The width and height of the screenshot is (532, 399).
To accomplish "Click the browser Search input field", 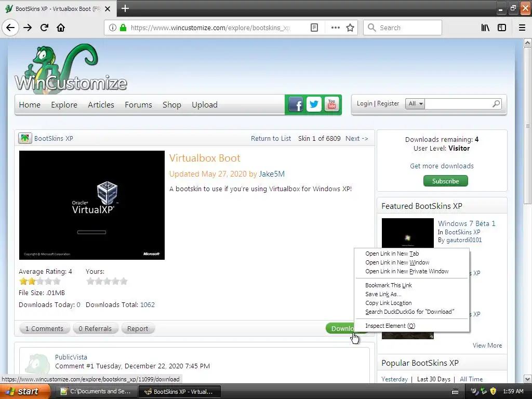I will (403, 28).
